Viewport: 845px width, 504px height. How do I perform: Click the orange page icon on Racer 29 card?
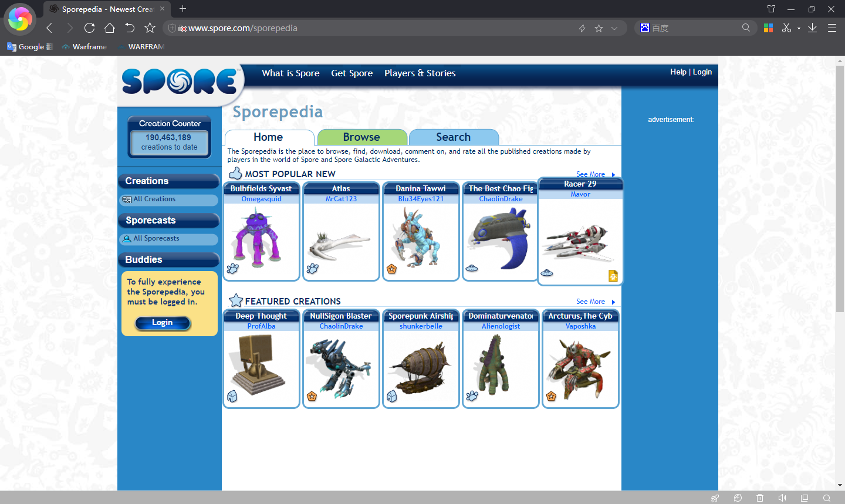point(613,276)
